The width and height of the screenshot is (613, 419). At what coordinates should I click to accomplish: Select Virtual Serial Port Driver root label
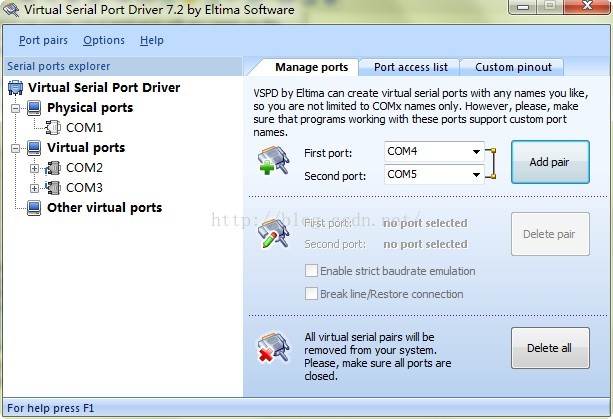coord(104,87)
